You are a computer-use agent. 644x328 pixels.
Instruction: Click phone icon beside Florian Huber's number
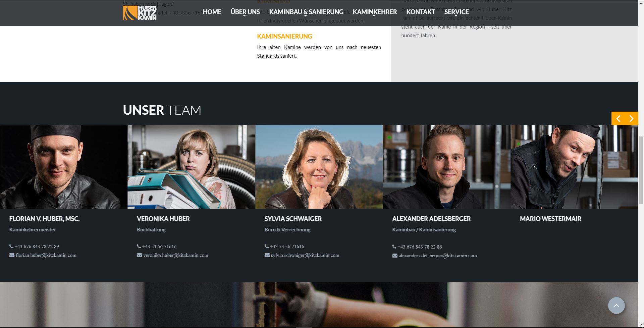coord(11,246)
